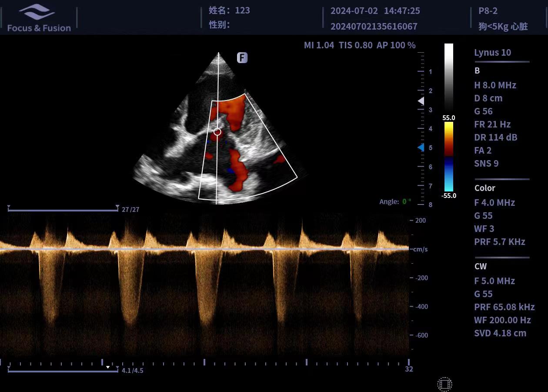Select the B mode parameter heading
Image resolution: width=548 pixels, height=392 pixels.
(x=477, y=70)
